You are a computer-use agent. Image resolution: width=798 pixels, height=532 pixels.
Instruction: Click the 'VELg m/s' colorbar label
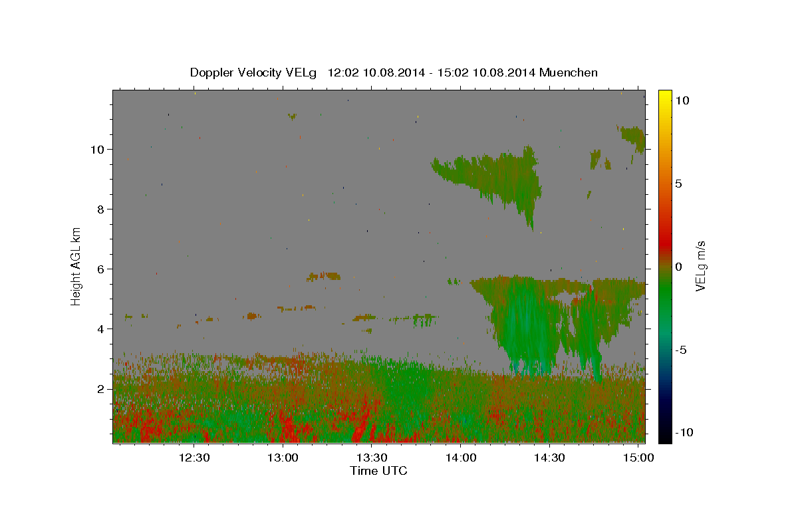pos(700,266)
